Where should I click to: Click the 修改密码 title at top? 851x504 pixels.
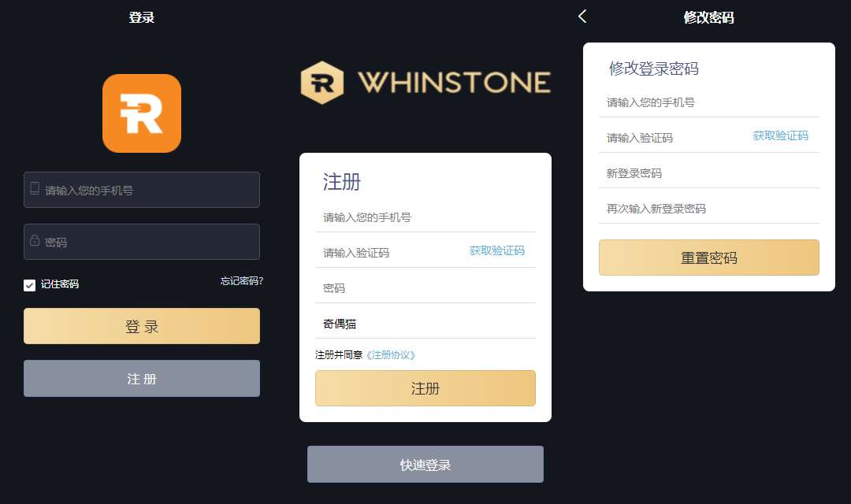coord(709,17)
